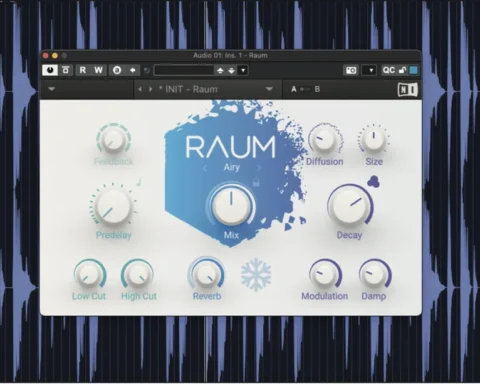The width and height of the screenshot is (480, 384).
Task: Select the previous preset arrow
Action: click(140, 89)
